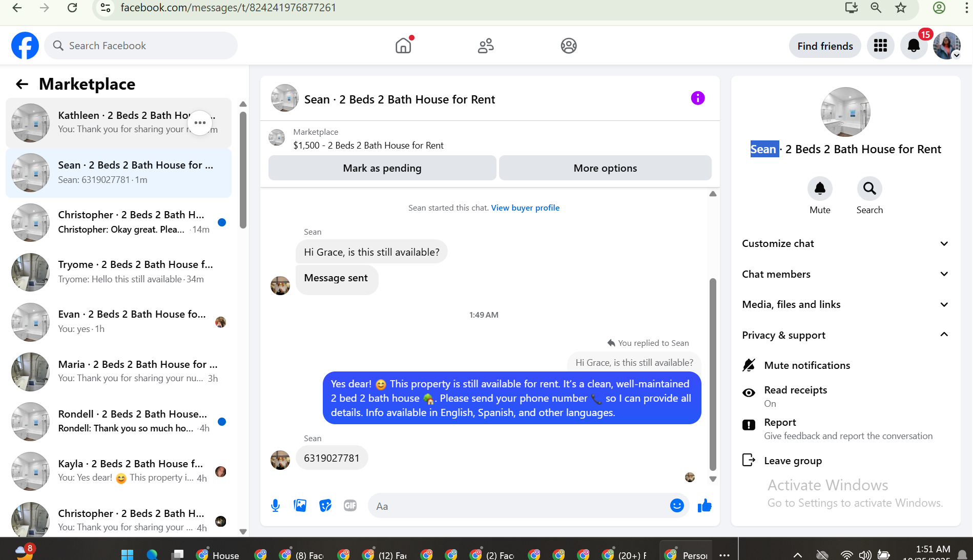Open browser zoom magnifier icon
973x560 pixels.
(876, 8)
